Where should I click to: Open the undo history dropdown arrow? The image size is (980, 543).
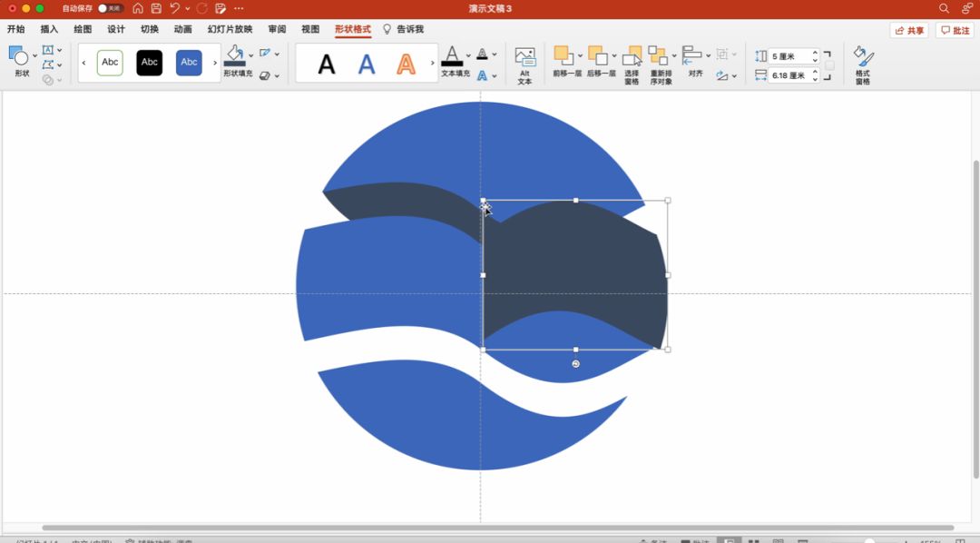coord(188,9)
